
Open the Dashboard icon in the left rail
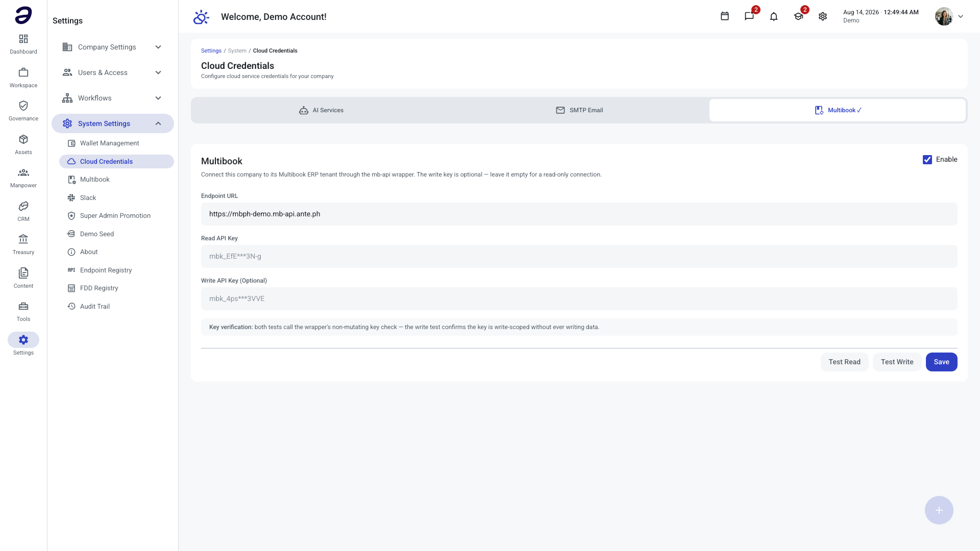[x=23, y=39]
